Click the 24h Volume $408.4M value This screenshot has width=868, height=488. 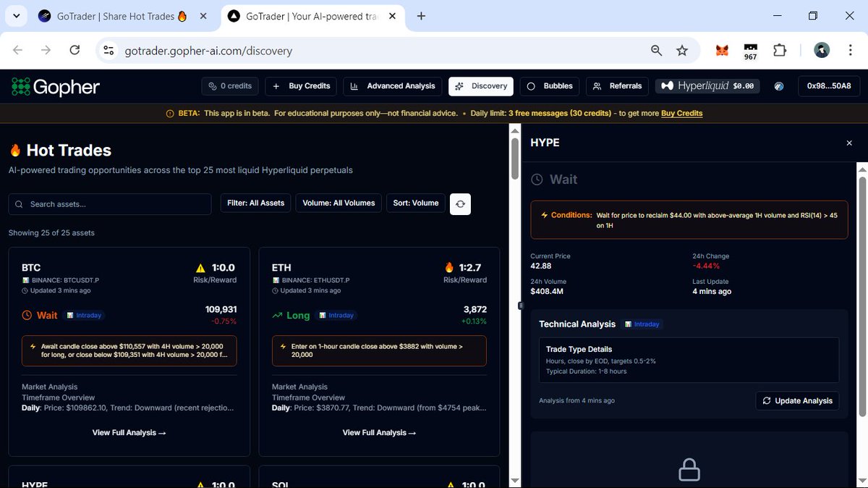click(547, 291)
